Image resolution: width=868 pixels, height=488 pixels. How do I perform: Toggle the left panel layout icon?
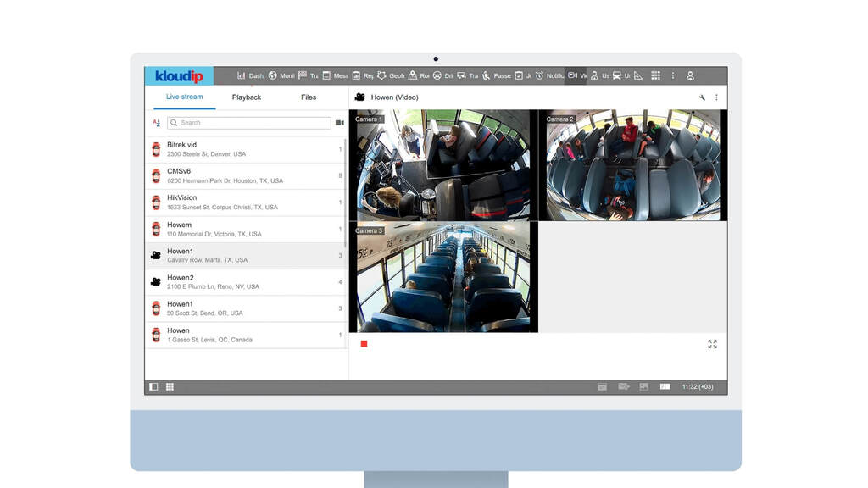pos(154,386)
